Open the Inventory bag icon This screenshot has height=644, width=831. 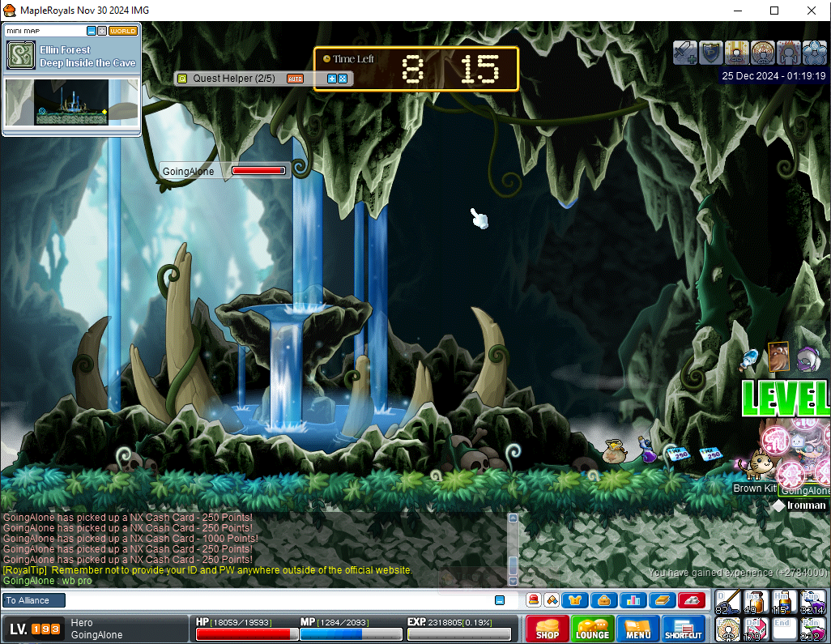coord(603,600)
